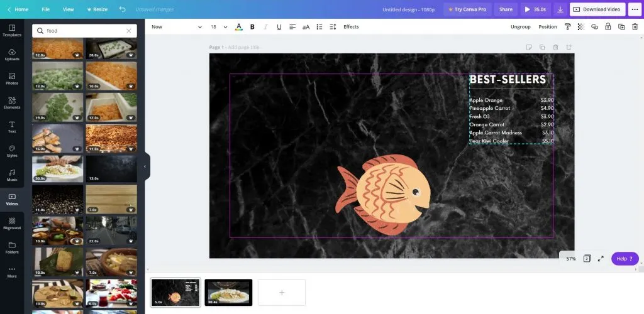Add new page icon above canvas

569,47
